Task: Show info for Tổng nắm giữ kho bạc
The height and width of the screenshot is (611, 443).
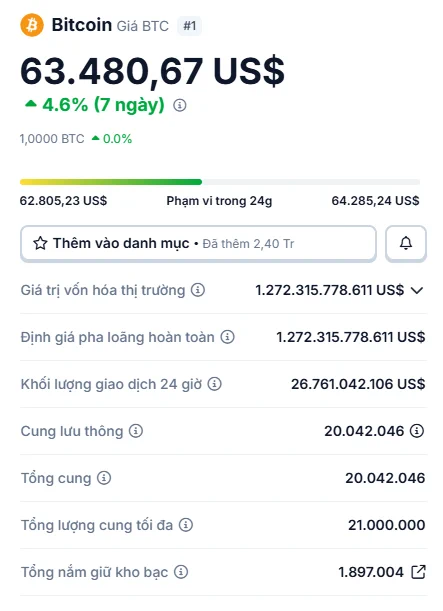Action: [181, 572]
